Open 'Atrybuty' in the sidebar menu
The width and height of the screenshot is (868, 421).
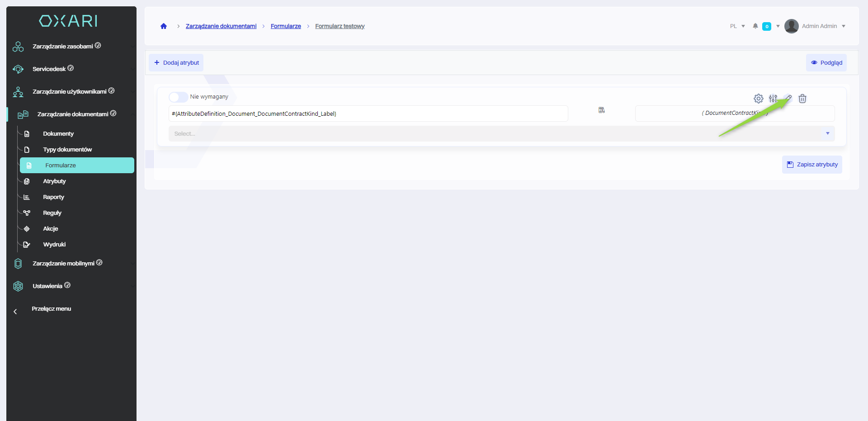(54, 181)
